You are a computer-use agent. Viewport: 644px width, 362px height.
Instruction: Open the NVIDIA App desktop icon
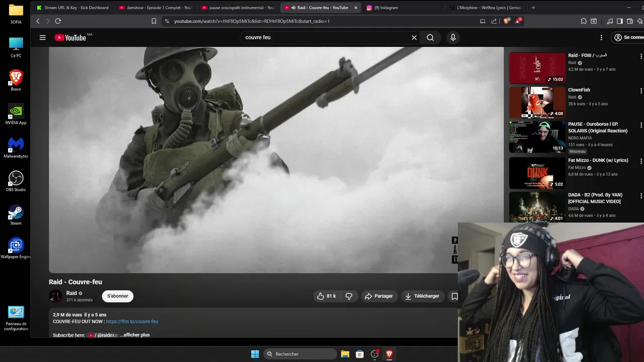coord(16,114)
